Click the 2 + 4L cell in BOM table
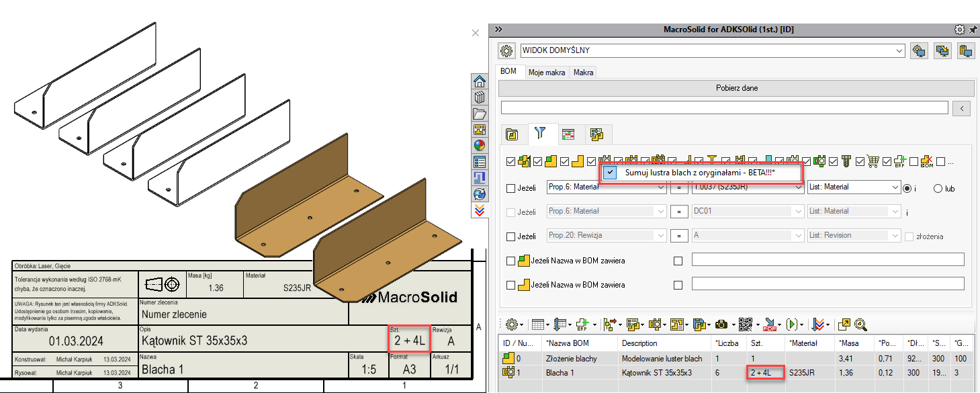Screen dimensions: 980x393 [x=765, y=372]
